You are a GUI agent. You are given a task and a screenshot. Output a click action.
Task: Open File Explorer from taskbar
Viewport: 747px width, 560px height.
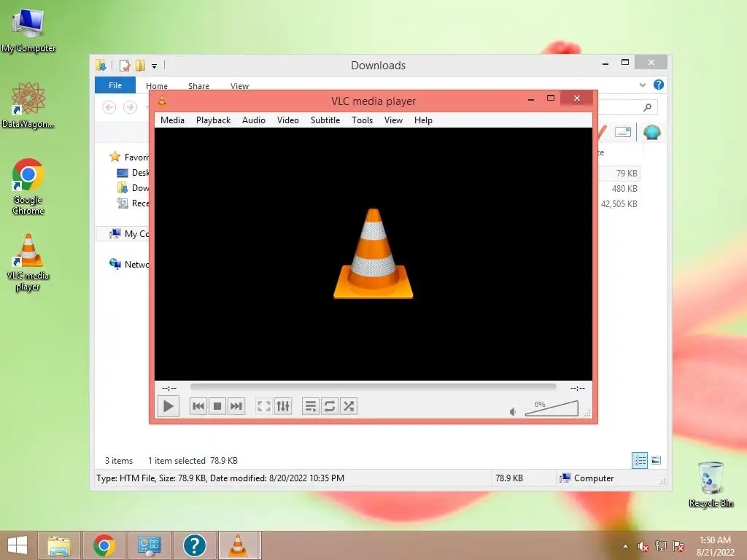tap(58, 545)
